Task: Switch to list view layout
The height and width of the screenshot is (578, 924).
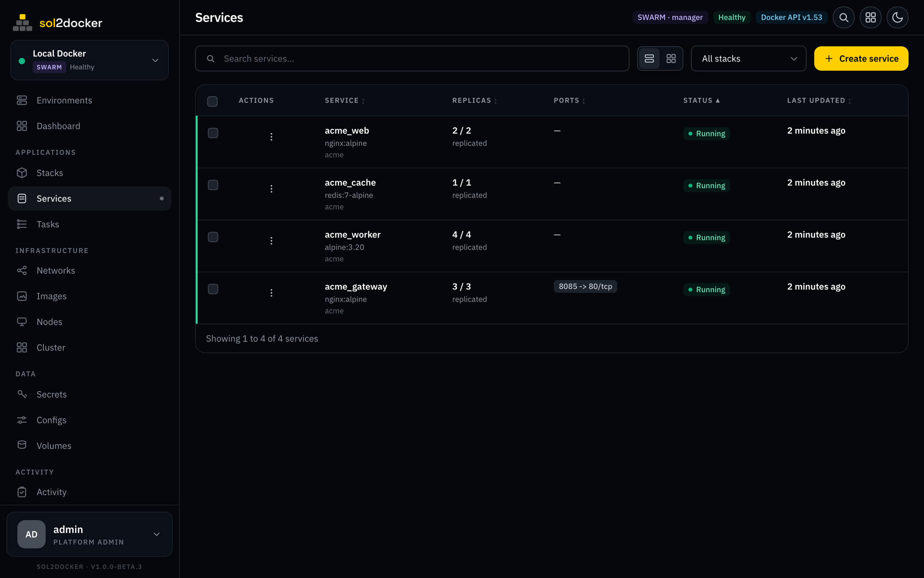Action: coord(649,59)
